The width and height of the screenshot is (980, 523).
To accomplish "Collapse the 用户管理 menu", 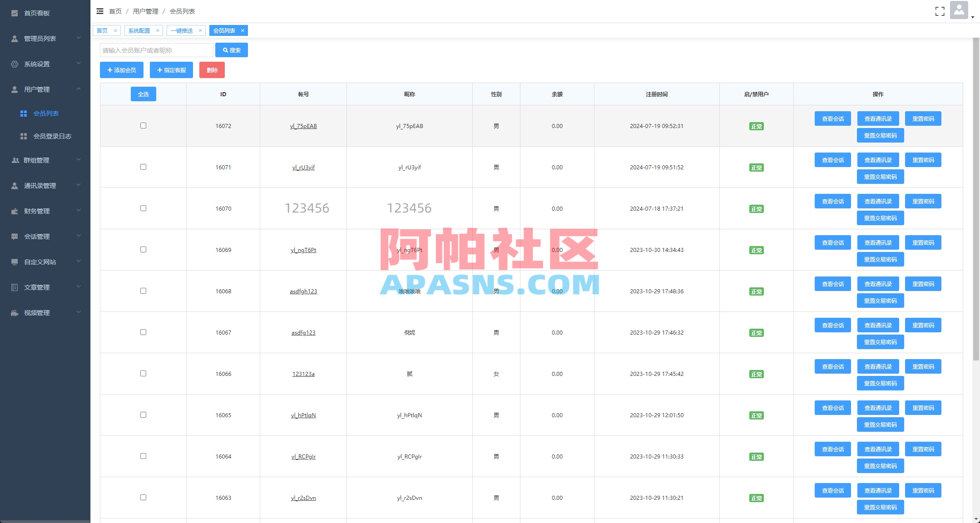I will coord(78,89).
